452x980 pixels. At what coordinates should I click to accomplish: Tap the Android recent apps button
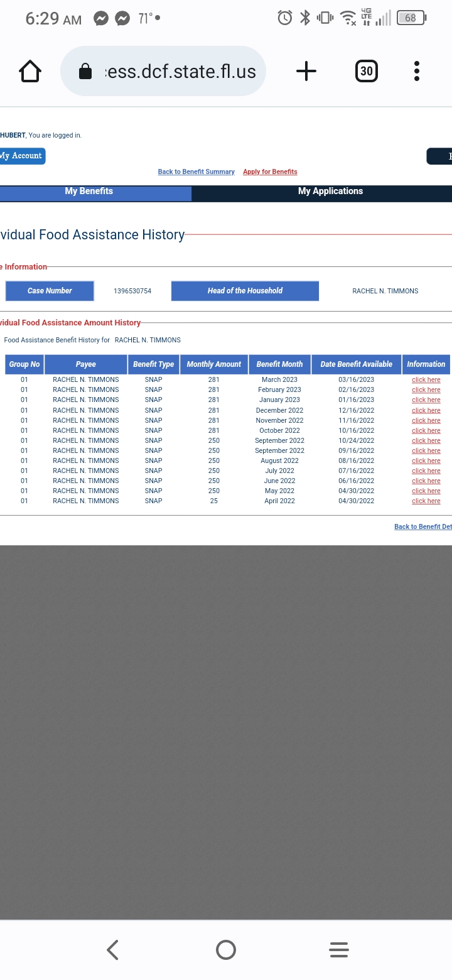point(339,949)
